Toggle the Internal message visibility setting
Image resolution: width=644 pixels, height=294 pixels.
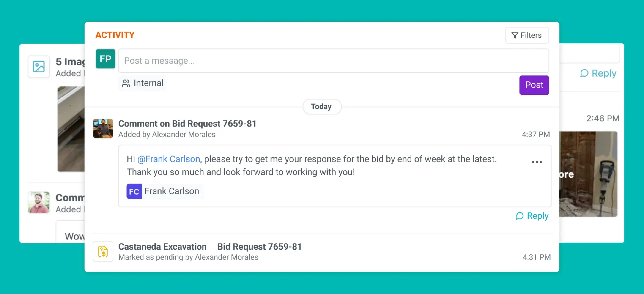[x=142, y=83]
